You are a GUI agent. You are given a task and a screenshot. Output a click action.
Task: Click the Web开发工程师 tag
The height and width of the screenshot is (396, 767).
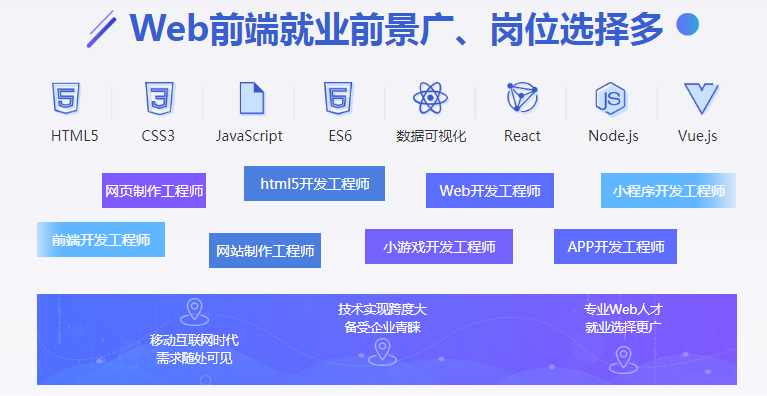tap(490, 191)
